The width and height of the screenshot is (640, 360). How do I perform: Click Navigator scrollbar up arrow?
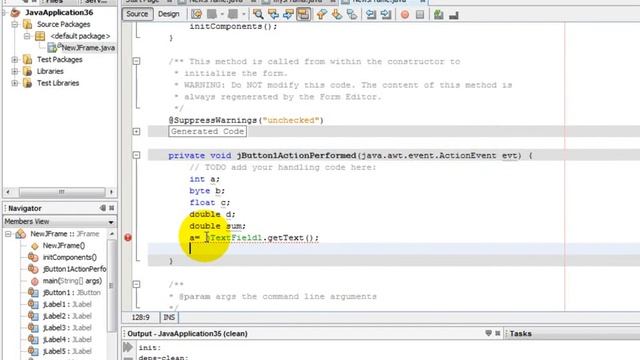click(x=111, y=234)
